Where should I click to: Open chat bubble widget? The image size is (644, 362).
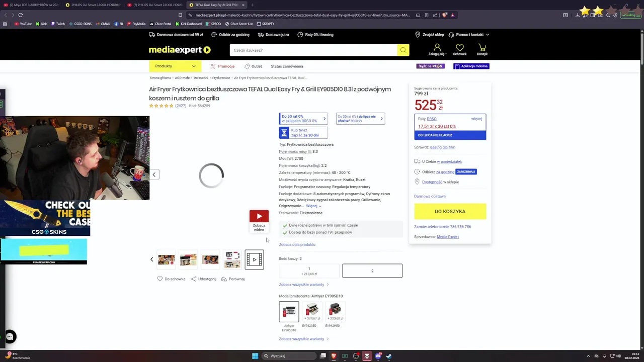coord(10,337)
